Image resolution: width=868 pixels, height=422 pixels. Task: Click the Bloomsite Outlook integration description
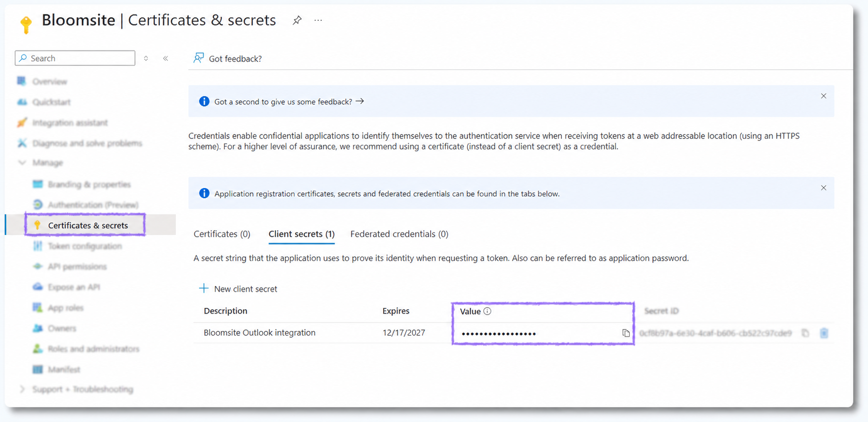coord(260,333)
